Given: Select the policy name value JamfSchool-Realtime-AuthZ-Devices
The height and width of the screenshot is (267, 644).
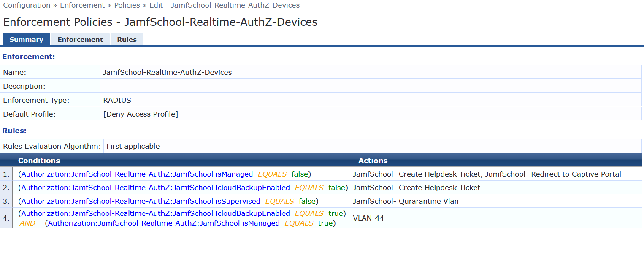Looking at the screenshot, I should point(168,72).
